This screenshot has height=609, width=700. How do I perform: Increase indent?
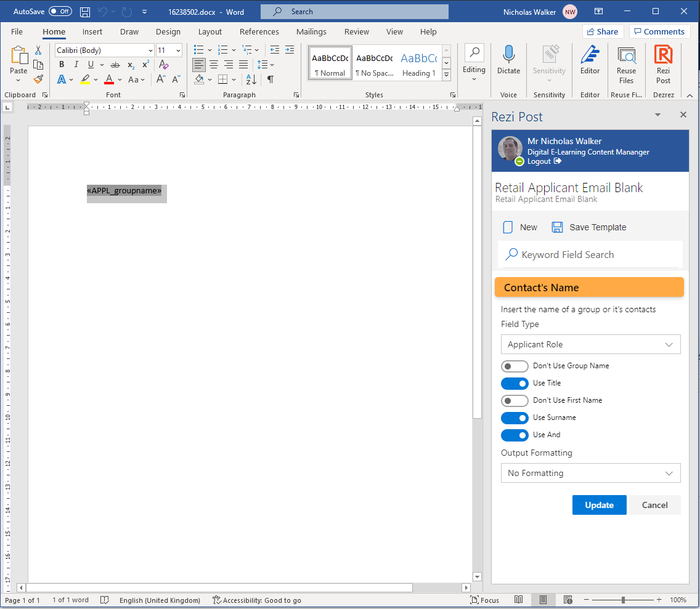290,50
